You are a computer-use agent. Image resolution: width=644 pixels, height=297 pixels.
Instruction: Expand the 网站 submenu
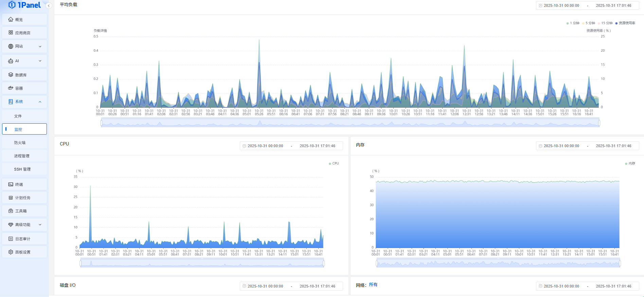pos(40,46)
